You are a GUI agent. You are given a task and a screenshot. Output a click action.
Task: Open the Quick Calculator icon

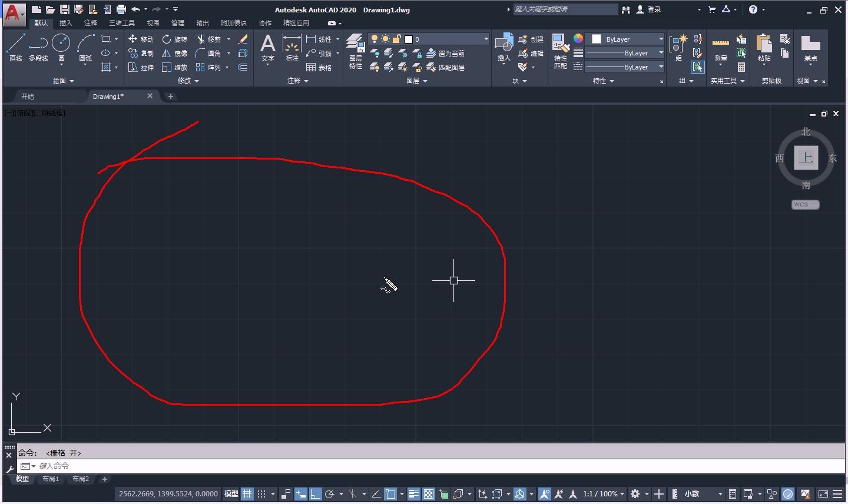coord(741,67)
